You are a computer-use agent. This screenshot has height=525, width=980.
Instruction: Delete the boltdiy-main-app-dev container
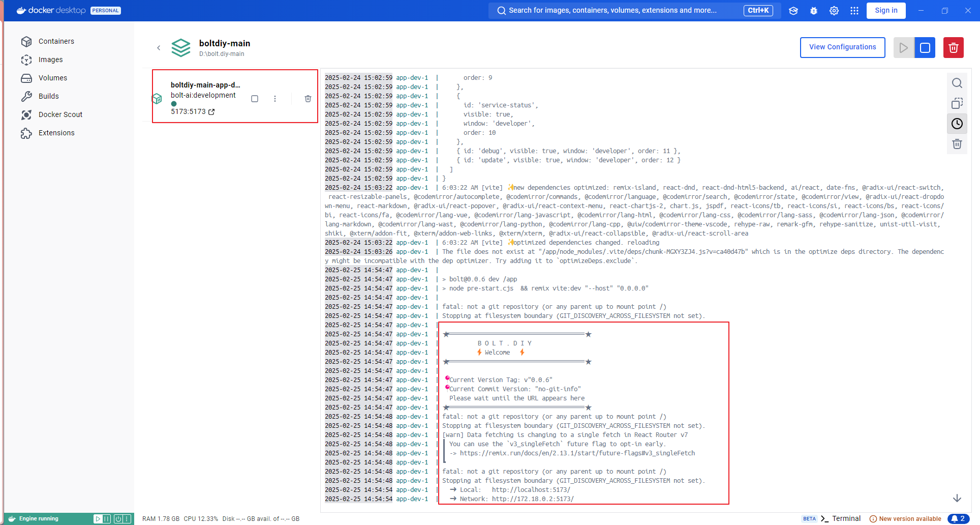(x=308, y=99)
